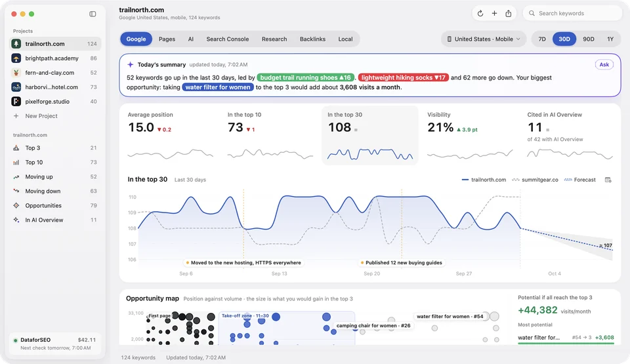Open the Top 3 sidebar filter
Viewport: 630px width, 364px height.
coord(55,148)
